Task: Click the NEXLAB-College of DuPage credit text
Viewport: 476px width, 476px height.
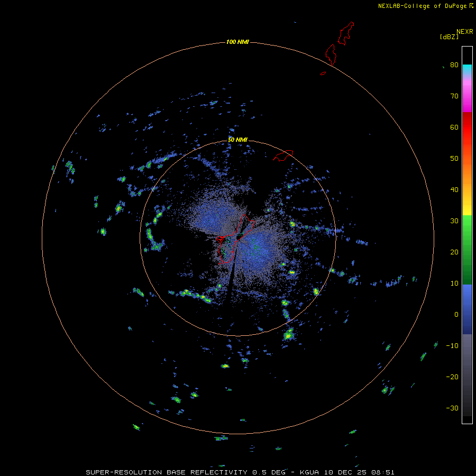Action: [422, 6]
